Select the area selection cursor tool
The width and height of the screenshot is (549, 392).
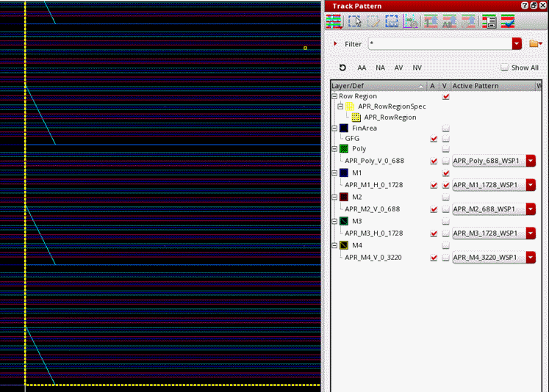click(x=354, y=22)
